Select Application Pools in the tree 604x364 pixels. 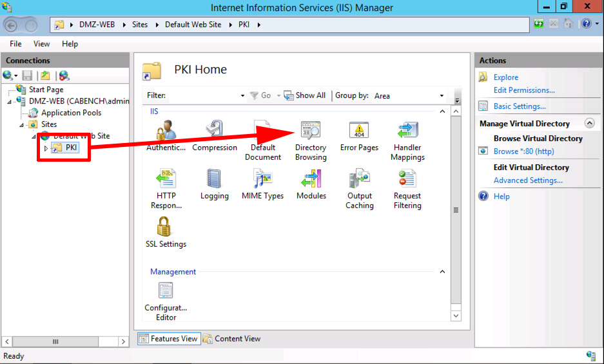click(x=72, y=113)
